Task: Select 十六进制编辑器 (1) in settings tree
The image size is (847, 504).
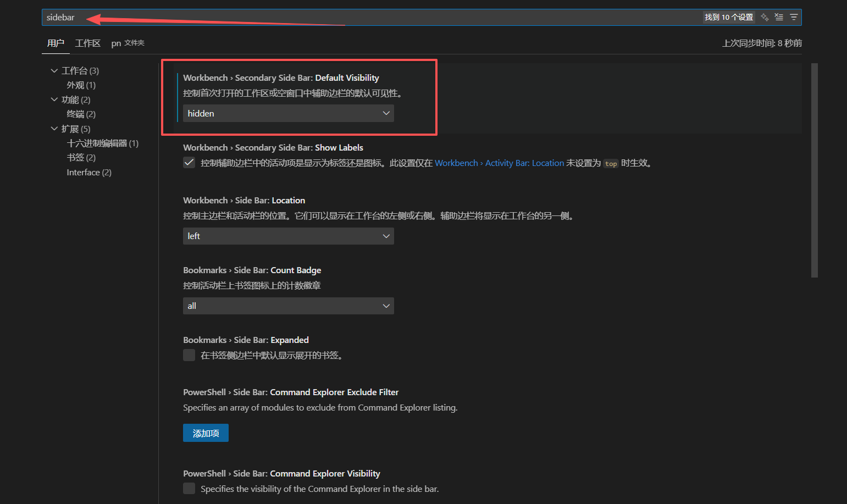Action: pos(103,143)
